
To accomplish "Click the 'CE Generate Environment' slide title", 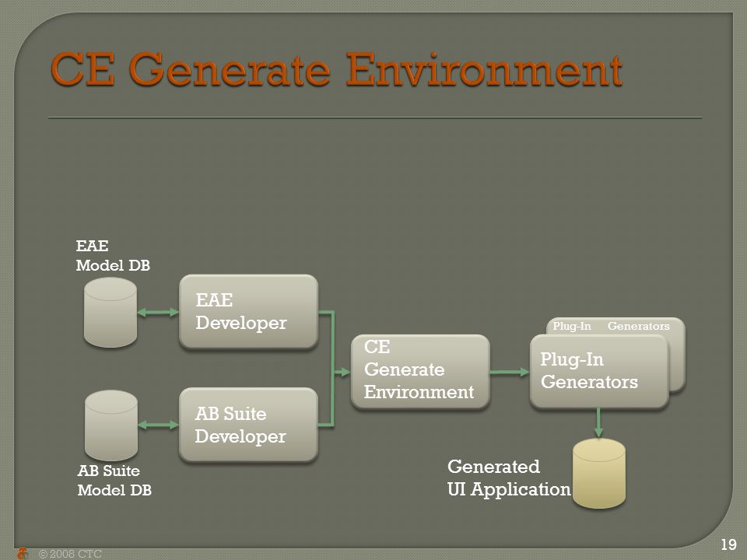I will click(336, 69).
